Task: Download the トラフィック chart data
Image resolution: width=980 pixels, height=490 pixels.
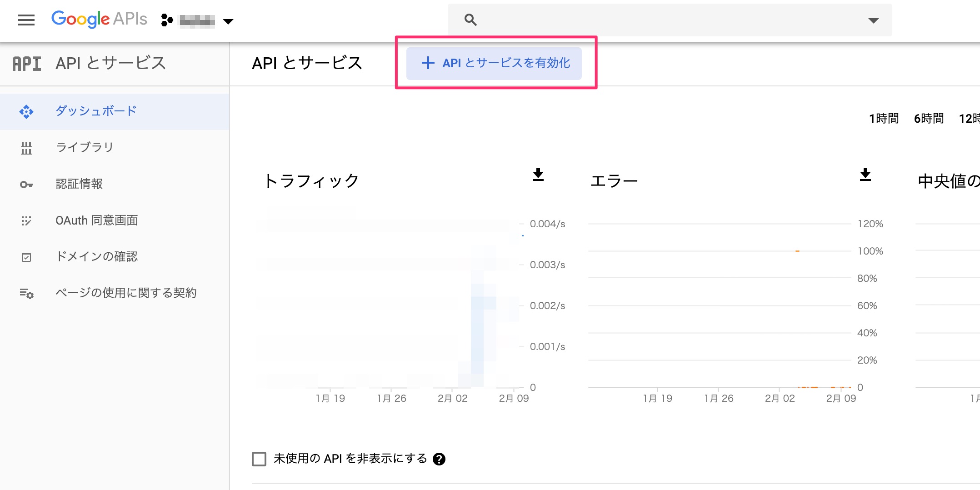Action: click(538, 175)
